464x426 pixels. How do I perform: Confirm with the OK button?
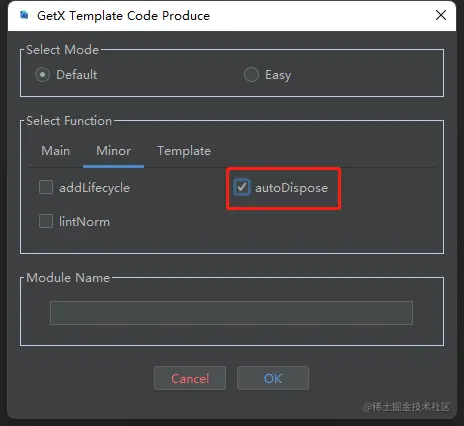[273, 378]
